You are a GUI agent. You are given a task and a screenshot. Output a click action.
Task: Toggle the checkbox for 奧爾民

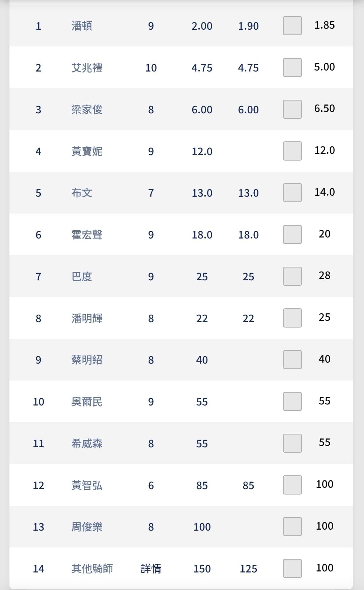[292, 401]
